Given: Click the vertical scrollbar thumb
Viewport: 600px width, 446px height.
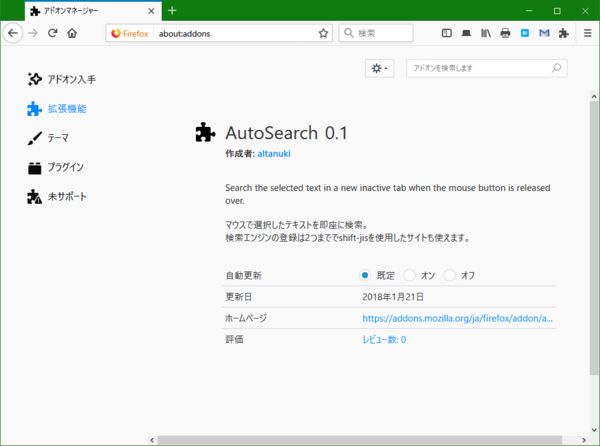Looking at the screenshot, I should pyautogui.click(x=594, y=238).
